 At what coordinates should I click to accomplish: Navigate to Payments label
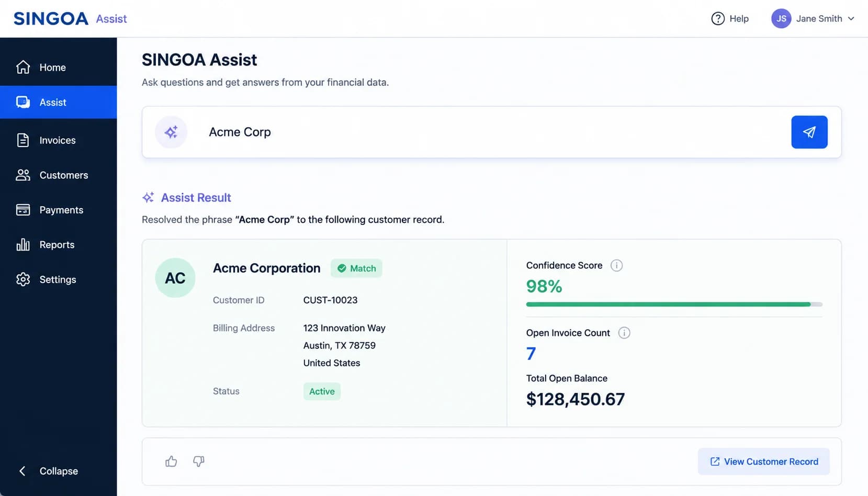[61, 210]
